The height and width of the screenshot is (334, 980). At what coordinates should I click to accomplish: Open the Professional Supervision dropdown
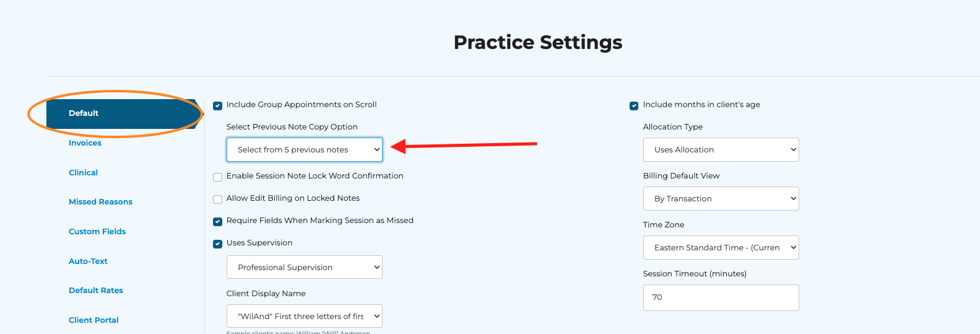(x=304, y=268)
